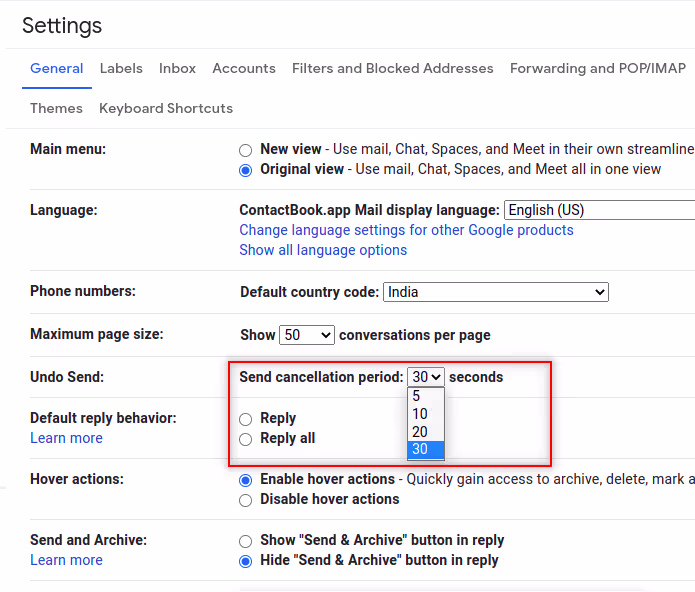Open Forwarding and POP/IMAP tab
This screenshot has height=592, width=695.
tap(597, 69)
